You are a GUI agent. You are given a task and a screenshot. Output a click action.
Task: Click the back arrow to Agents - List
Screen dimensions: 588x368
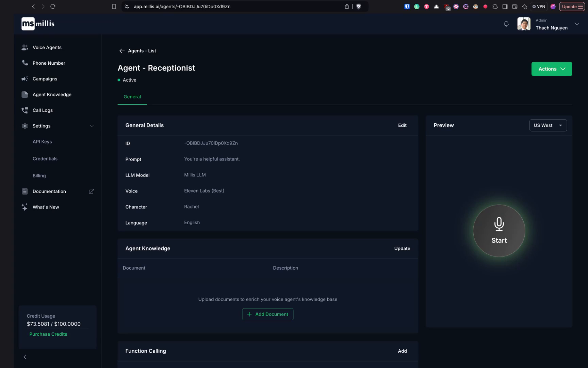coord(122,51)
